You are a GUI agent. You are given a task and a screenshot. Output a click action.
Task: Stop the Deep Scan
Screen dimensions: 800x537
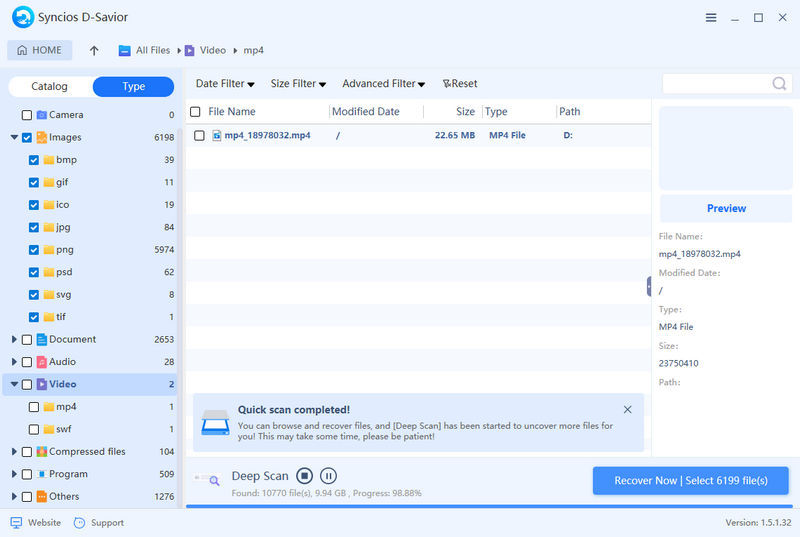[x=305, y=476]
